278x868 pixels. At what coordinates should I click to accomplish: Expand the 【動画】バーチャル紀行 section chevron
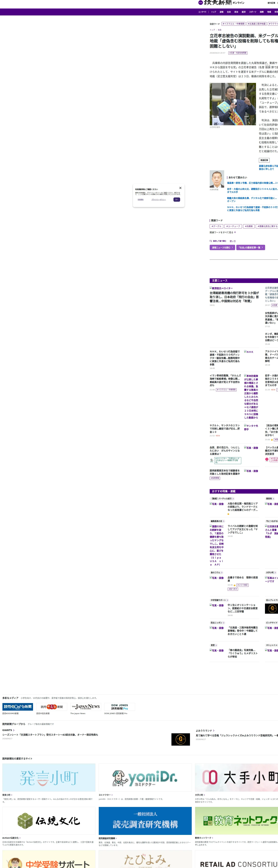point(233,499)
